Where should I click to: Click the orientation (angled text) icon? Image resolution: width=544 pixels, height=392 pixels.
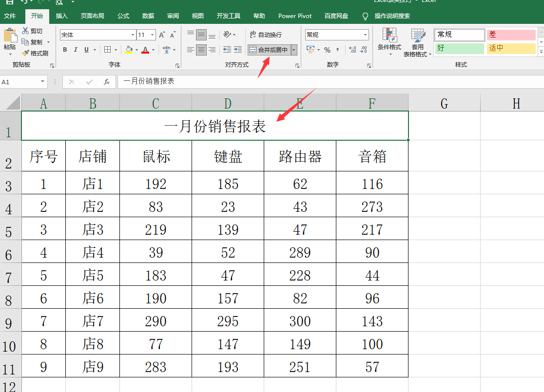click(x=227, y=34)
